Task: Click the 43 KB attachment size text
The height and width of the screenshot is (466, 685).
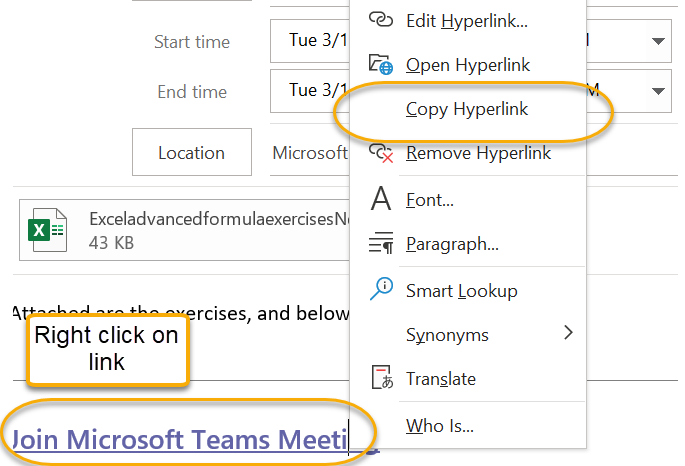Action: point(111,243)
